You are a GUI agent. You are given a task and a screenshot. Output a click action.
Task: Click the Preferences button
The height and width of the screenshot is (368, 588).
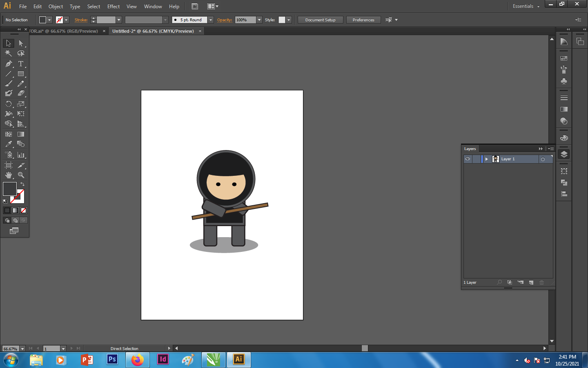(x=363, y=20)
